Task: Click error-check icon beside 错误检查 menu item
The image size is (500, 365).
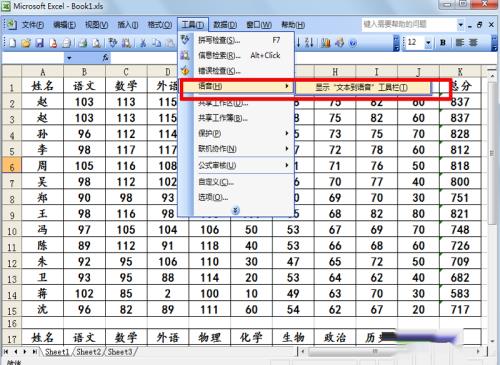Action: coord(185,71)
